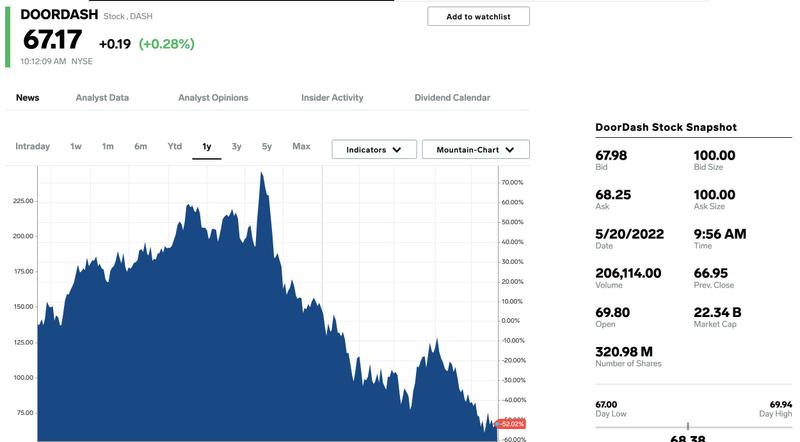
Task: Click the Add to watchlist button
Action: (478, 16)
